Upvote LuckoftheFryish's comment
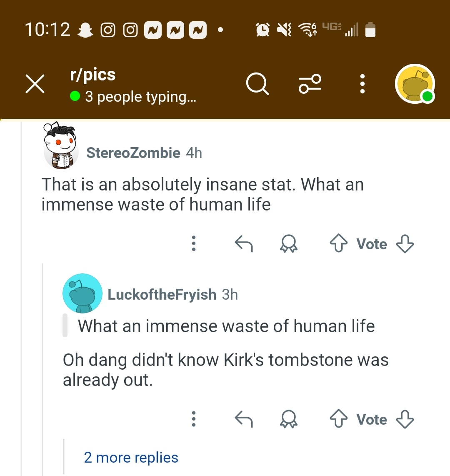The image size is (450, 476). coord(338,419)
